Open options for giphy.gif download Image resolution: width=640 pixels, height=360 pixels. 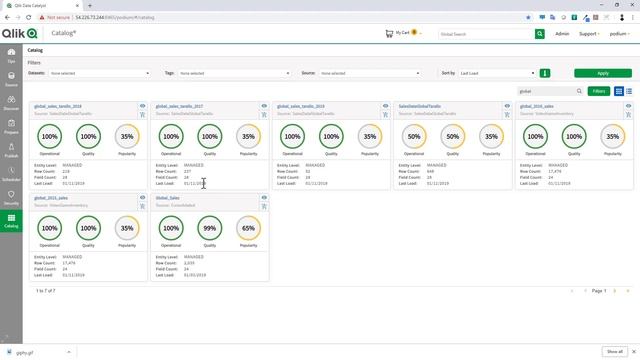coord(69,352)
